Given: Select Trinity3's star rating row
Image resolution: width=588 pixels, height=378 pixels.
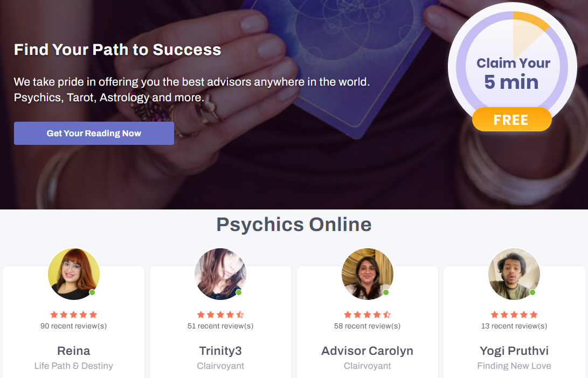Looking at the screenshot, I should [220, 314].
